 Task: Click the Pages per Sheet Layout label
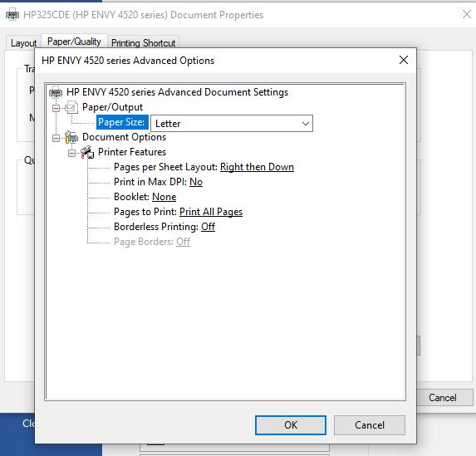(165, 167)
